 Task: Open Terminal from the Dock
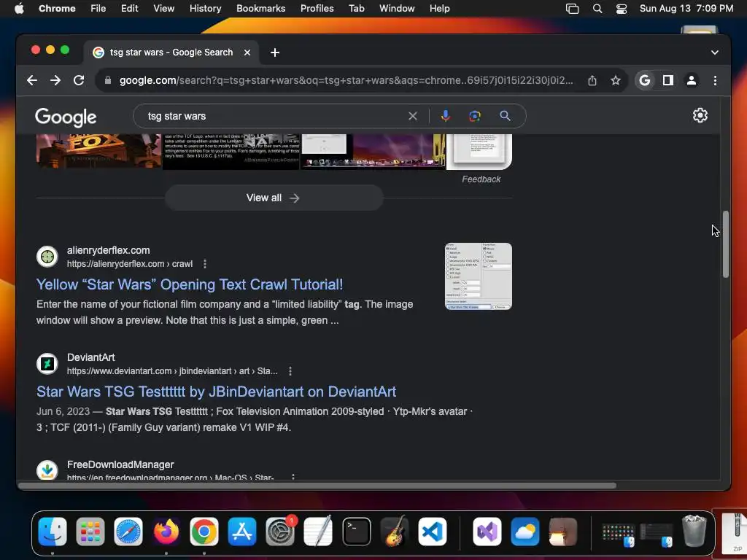[x=356, y=532]
